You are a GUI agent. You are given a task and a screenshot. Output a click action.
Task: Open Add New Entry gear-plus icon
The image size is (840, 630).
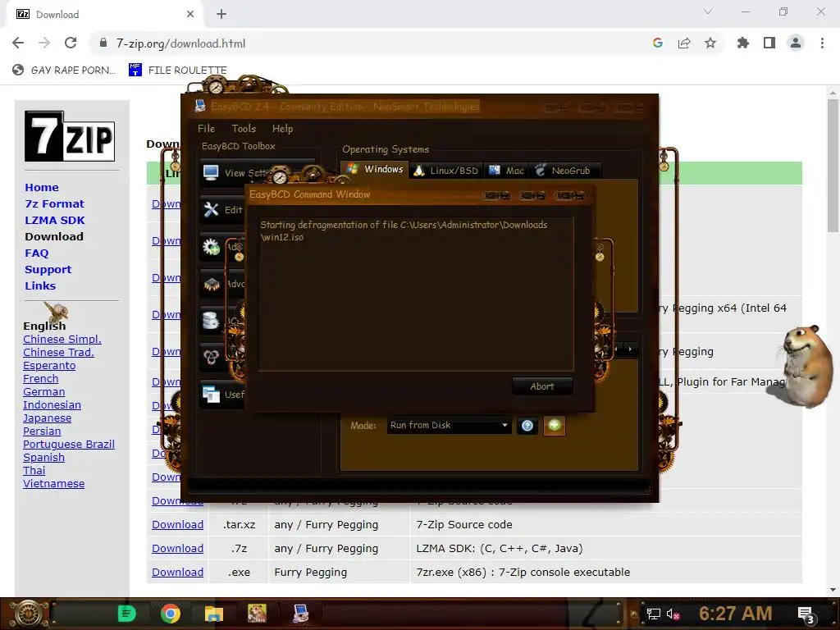(211, 246)
